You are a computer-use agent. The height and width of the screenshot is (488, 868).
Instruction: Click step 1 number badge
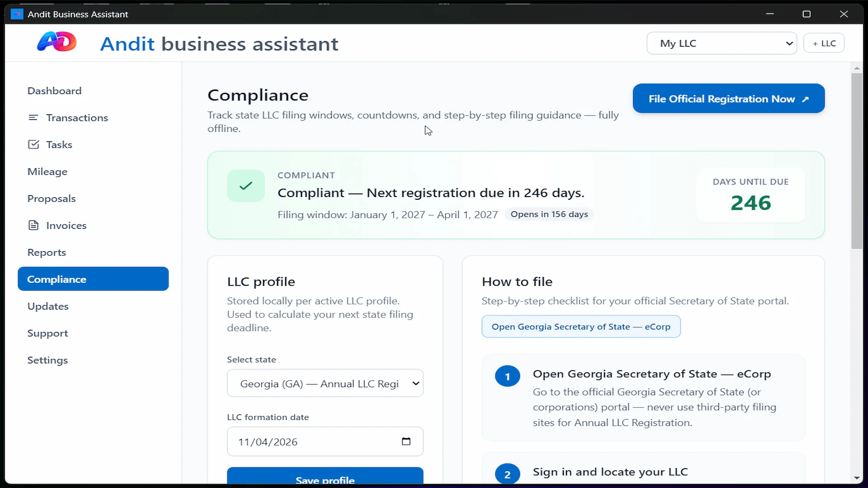507,376
